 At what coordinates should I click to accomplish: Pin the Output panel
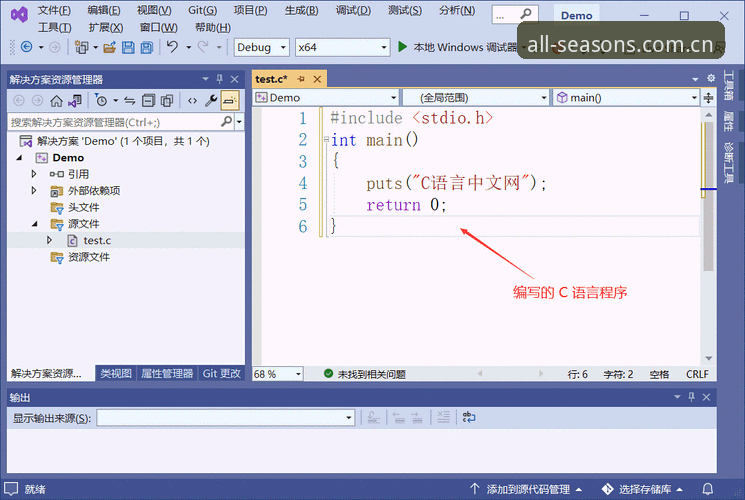click(691, 396)
